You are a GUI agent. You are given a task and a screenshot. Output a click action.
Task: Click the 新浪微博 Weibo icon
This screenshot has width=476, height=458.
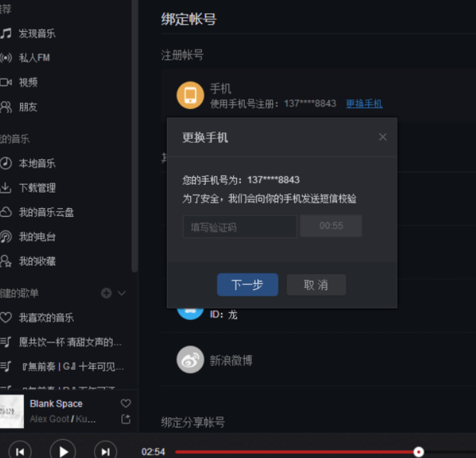pos(190,360)
